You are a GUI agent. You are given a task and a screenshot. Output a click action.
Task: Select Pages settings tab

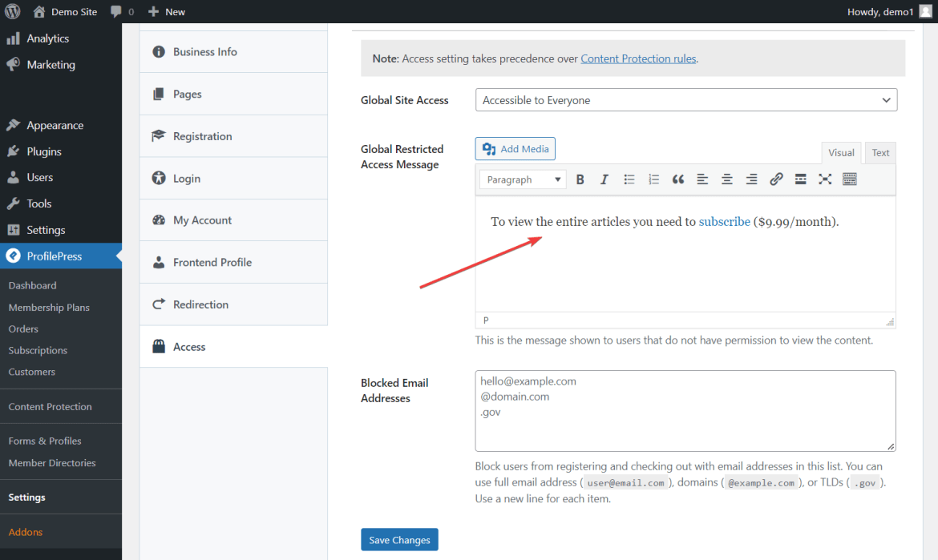(x=233, y=94)
